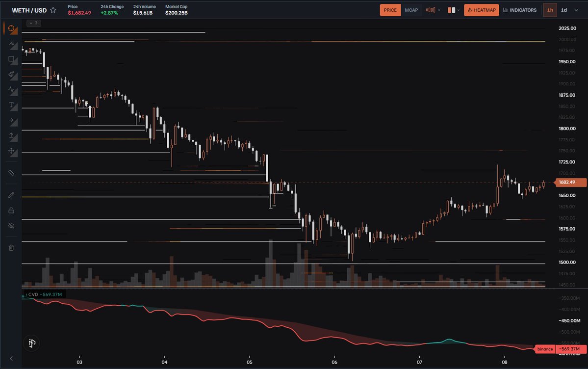Toggle hide all drawings eye icon
Image resolution: width=588 pixels, height=369 pixels.
click(x=11, y=226)
